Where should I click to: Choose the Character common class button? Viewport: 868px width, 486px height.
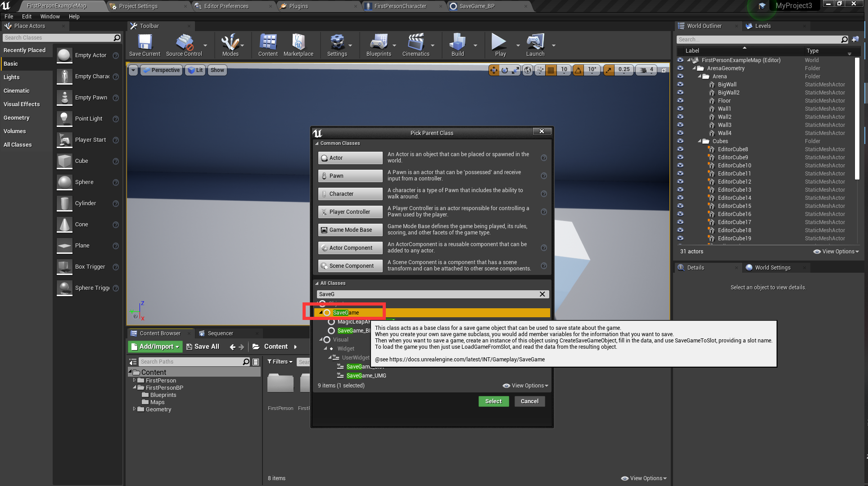[350, 194]
